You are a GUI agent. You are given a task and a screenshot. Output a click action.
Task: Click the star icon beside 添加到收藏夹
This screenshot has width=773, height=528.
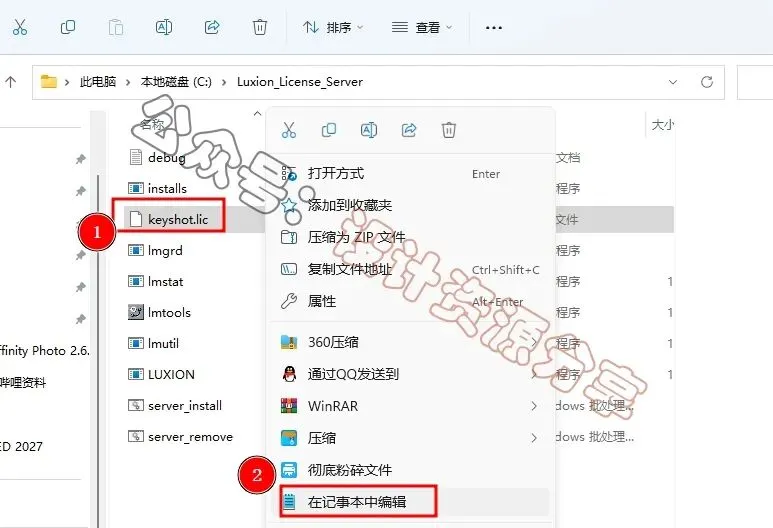(289, 205)
